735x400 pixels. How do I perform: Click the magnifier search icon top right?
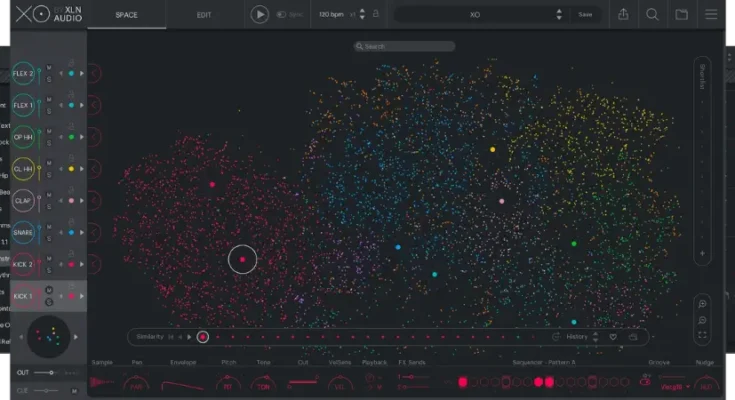652,15
